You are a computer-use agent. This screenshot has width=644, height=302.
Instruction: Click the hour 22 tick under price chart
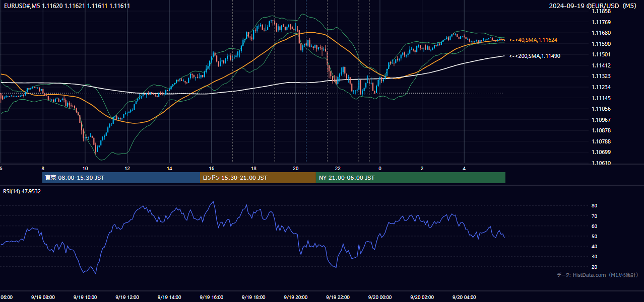click(x=338, y=169)
